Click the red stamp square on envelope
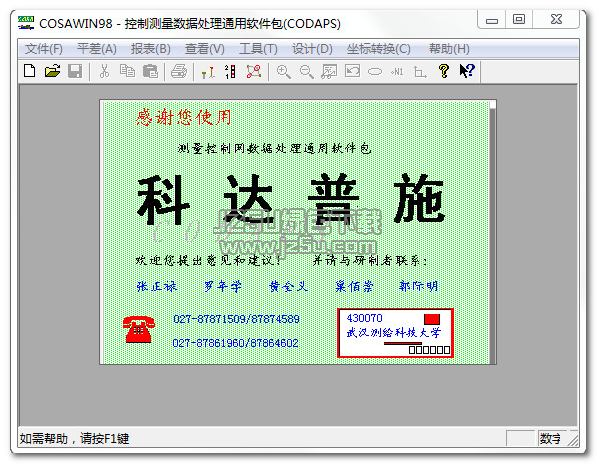 click(432, 319)
